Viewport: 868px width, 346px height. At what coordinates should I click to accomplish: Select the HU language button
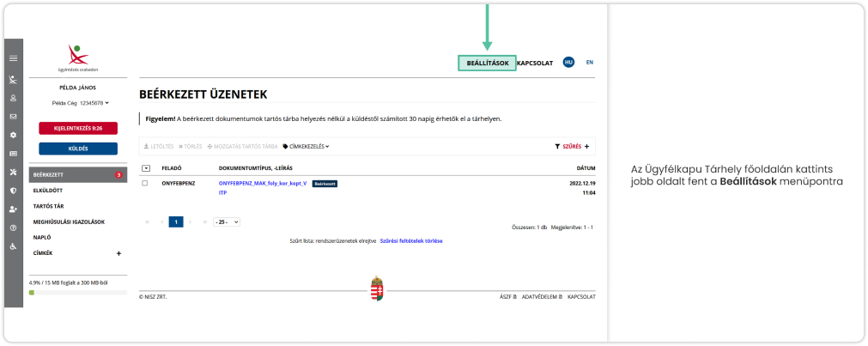568,63
